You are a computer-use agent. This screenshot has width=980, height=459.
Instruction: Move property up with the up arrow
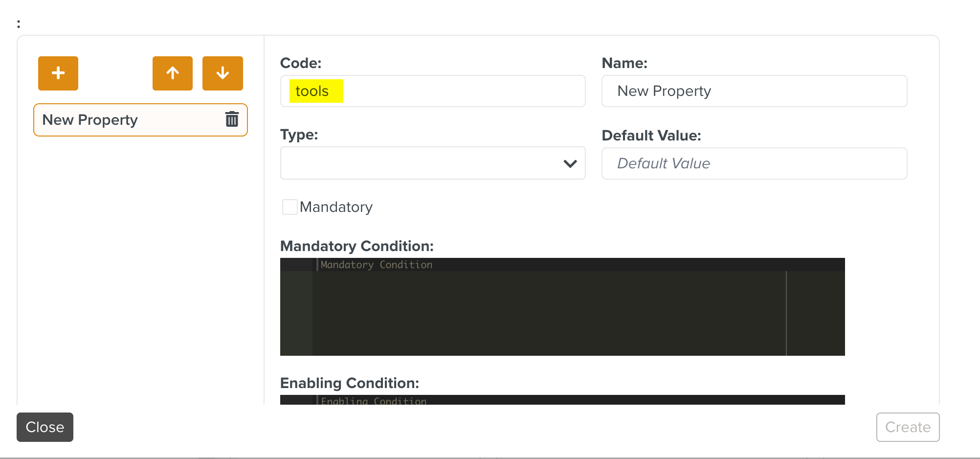coord(172,73)
